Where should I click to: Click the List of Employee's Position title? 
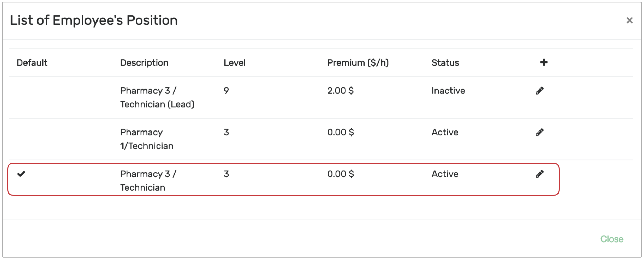[x=94, y=20]
